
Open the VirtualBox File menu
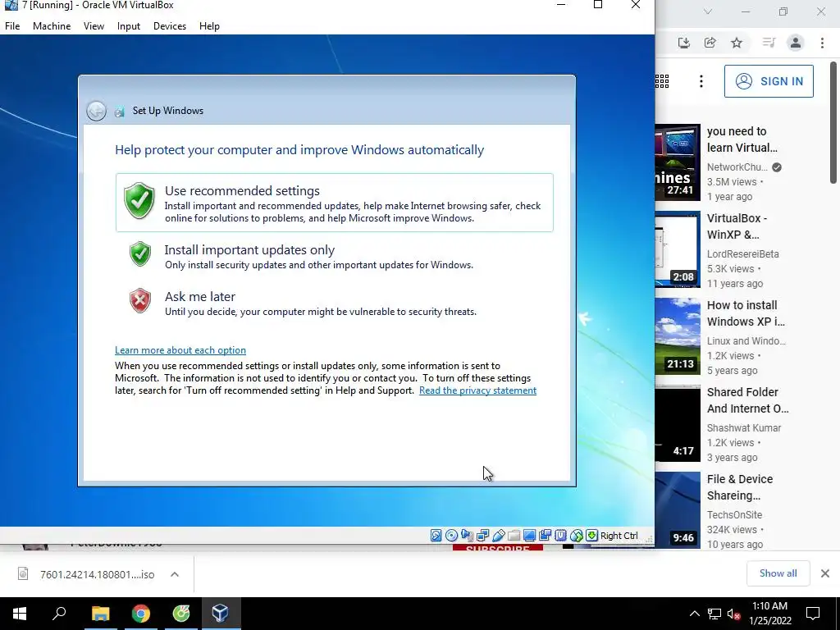tap(12, 25)
